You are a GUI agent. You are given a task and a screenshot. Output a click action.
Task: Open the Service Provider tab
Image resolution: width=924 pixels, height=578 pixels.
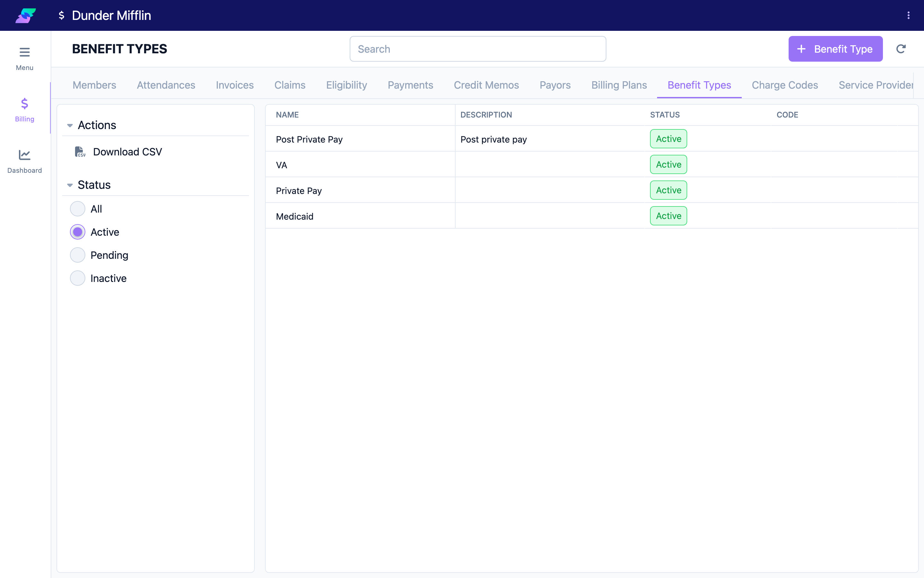click(876, 85)
